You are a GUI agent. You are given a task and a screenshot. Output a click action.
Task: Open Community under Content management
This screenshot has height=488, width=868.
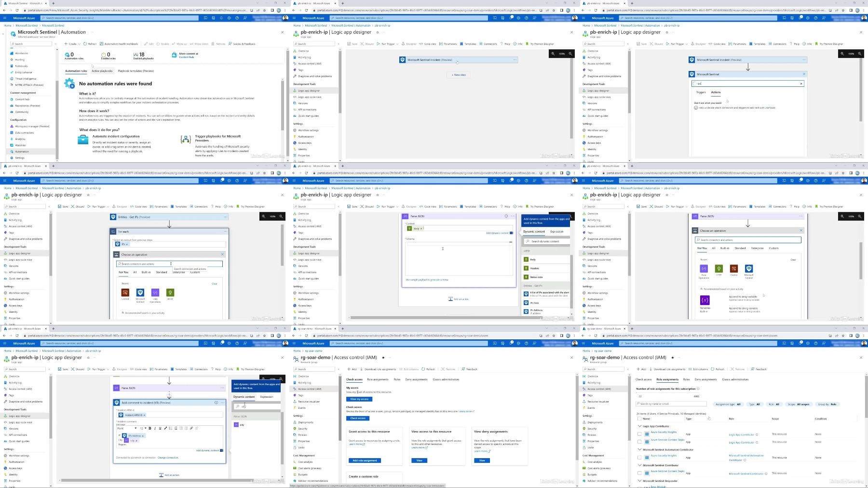(x=22, y=112)
